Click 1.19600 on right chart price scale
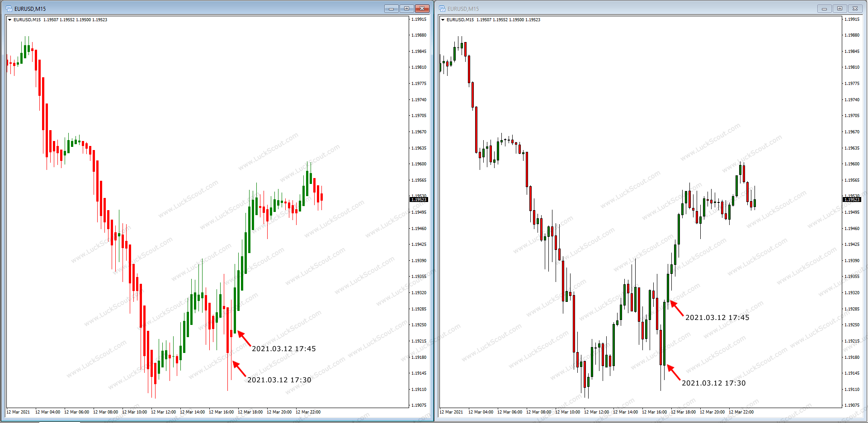Image resolution: width=868 pixels, height=423 pixels. tap(852, 164)
